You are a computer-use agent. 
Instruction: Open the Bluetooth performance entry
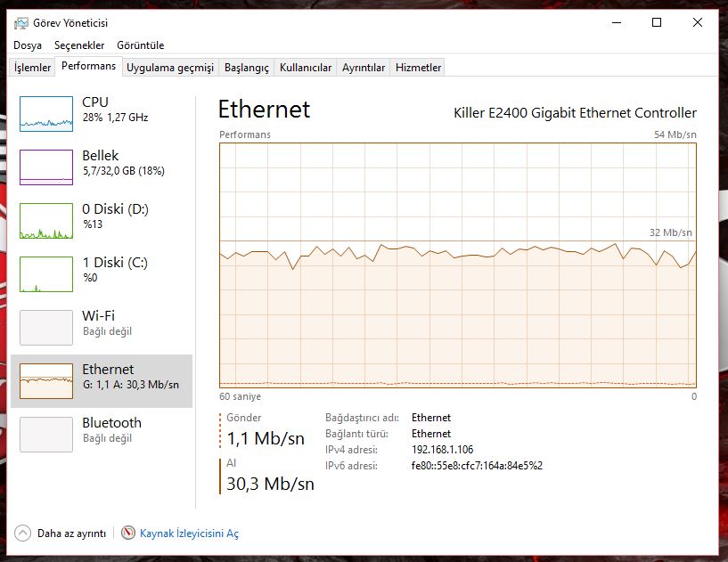[102, 435]
